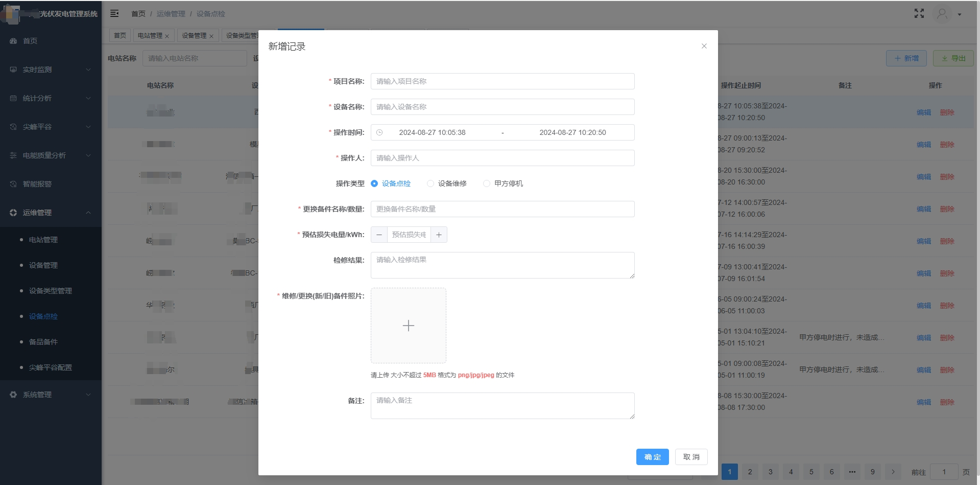Click the 备注 textarea
Viewport: 980px width, 485px height.
(503, 406)
